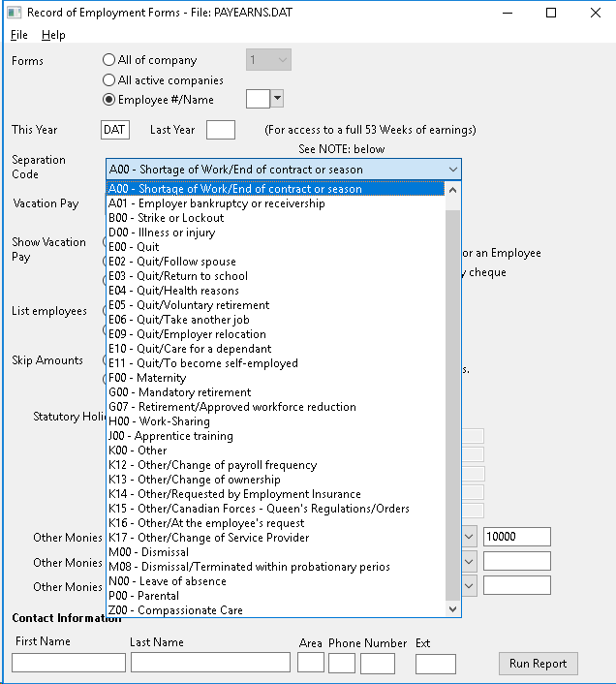Open third Other Monies type dropdown

tap(469, 585)
